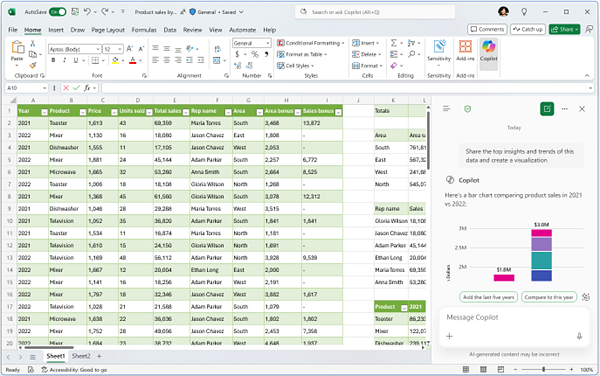This screenshot has width=600, height=376.
Task: Click Add the last five years suggestion
Action: (x=489, y=297)
